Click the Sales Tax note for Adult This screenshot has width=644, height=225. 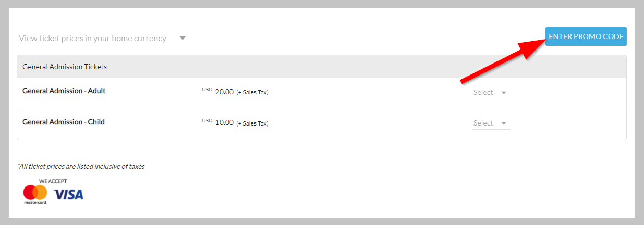(252, 92)
